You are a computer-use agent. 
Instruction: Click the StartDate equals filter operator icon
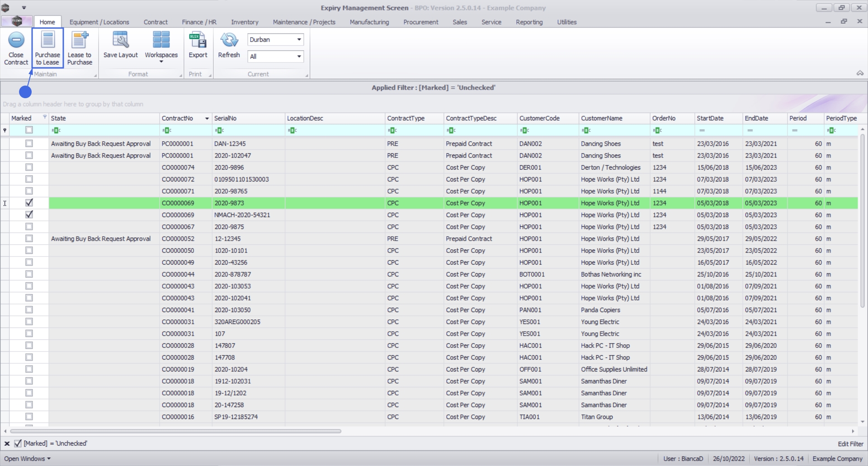pos(702,130)
